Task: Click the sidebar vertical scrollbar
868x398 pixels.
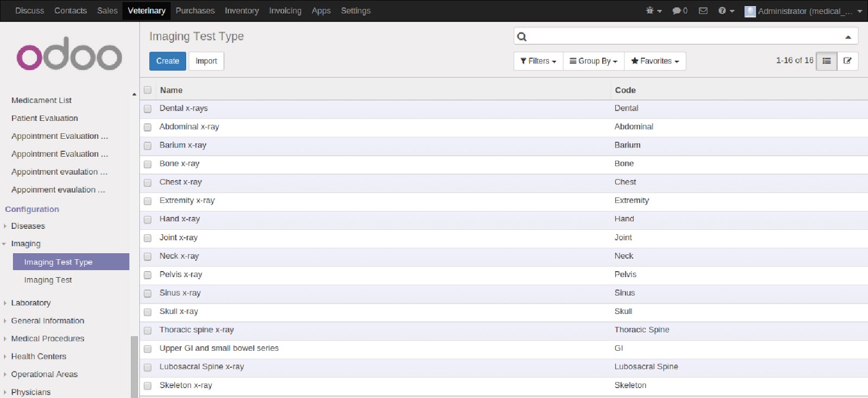Action: coord(134,367)
